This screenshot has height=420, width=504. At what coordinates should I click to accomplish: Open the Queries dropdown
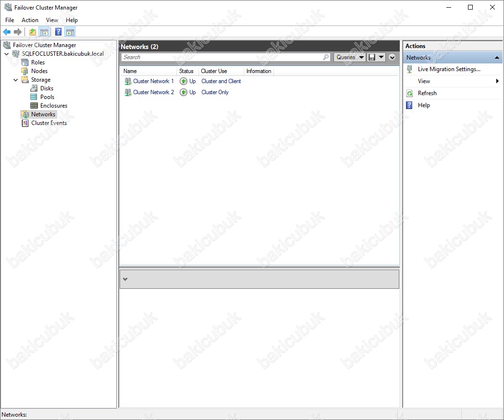[x=349, y=57]
